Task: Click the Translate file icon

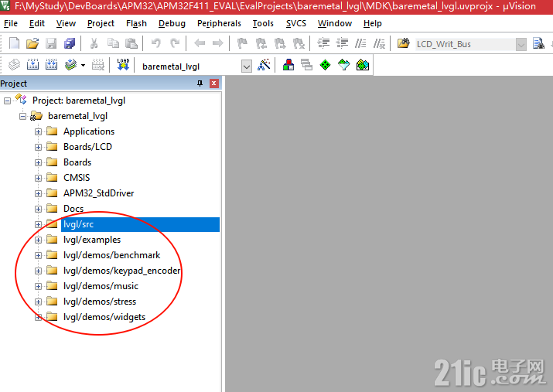Action: (14, 65)
